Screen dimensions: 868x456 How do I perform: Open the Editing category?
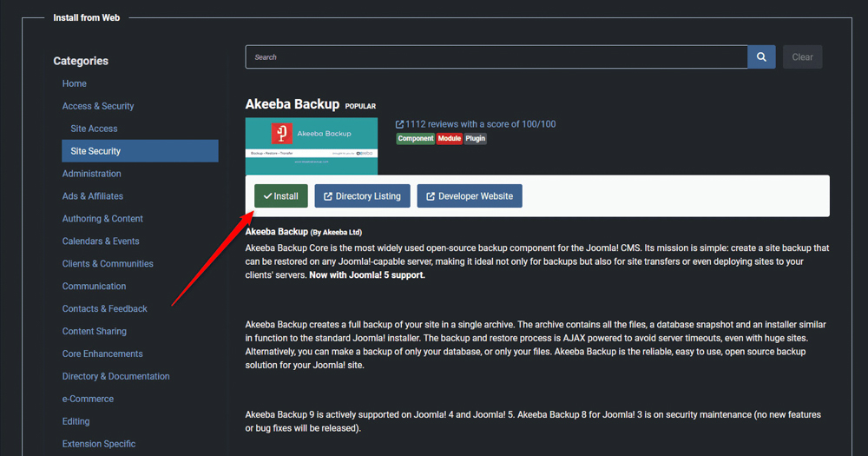[x=76, y=421]
